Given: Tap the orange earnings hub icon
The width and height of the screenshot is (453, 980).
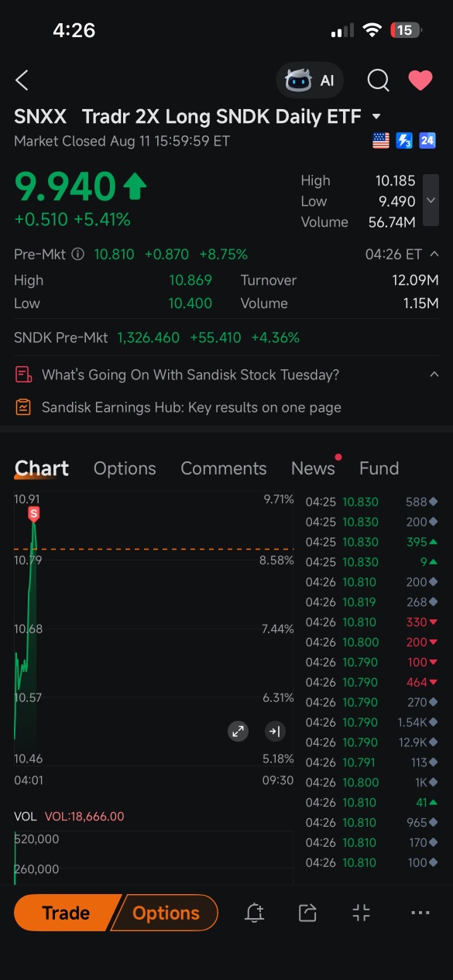Looking at the screenshot, I should tap(23, 407).
